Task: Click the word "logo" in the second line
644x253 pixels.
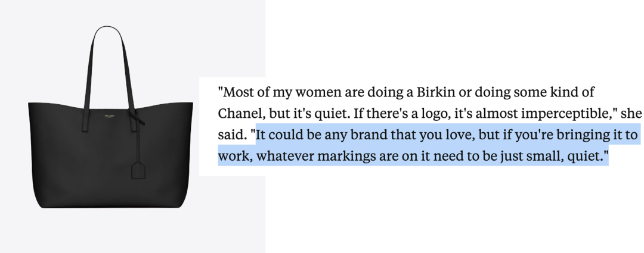Action: (434, 114)
